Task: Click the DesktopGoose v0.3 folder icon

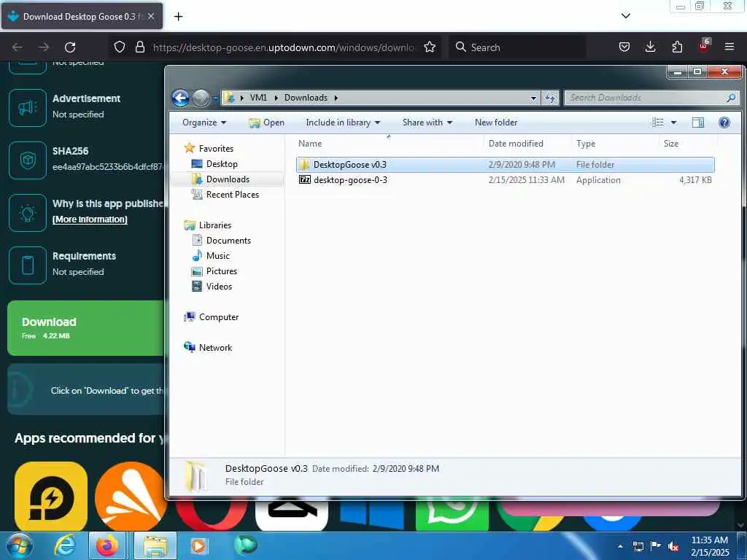Action: pos(304,164)
